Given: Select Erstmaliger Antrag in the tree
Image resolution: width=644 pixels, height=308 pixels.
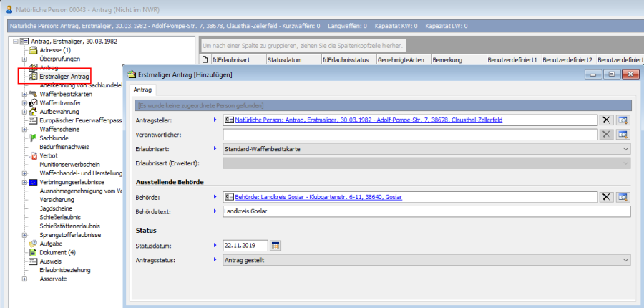Looking at the screenshot, I should point(64,76).
